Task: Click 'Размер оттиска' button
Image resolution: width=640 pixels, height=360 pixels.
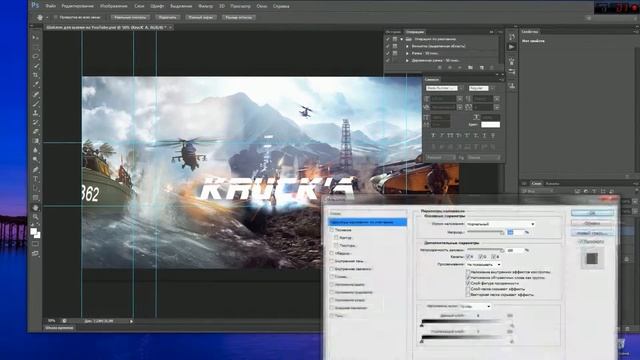Action: (x=239, y=18)
